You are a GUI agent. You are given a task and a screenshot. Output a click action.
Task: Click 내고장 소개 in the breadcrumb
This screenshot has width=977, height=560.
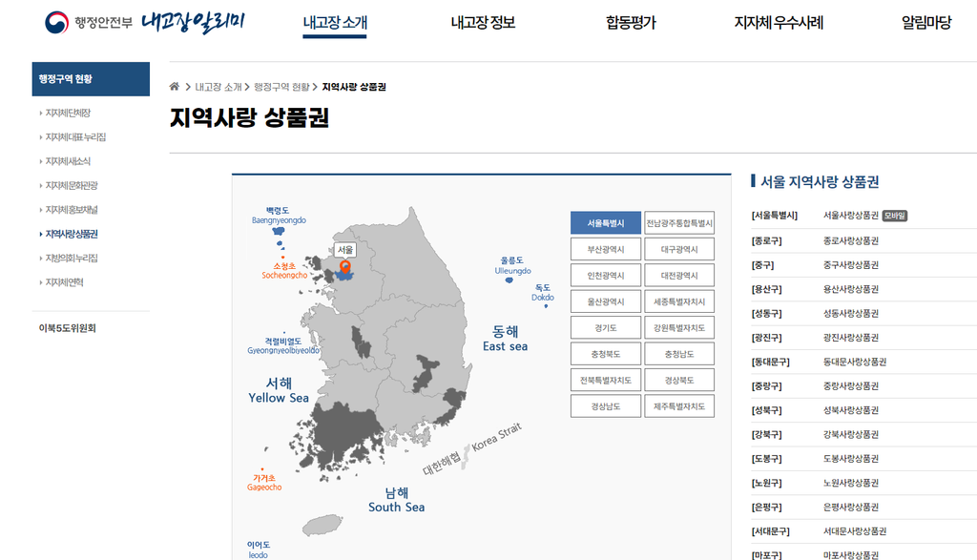click(218, 87)
